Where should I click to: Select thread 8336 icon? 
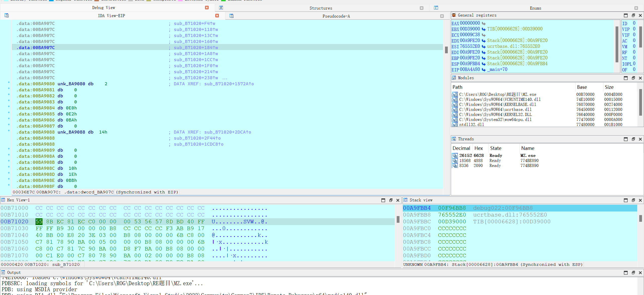(455, 166)
